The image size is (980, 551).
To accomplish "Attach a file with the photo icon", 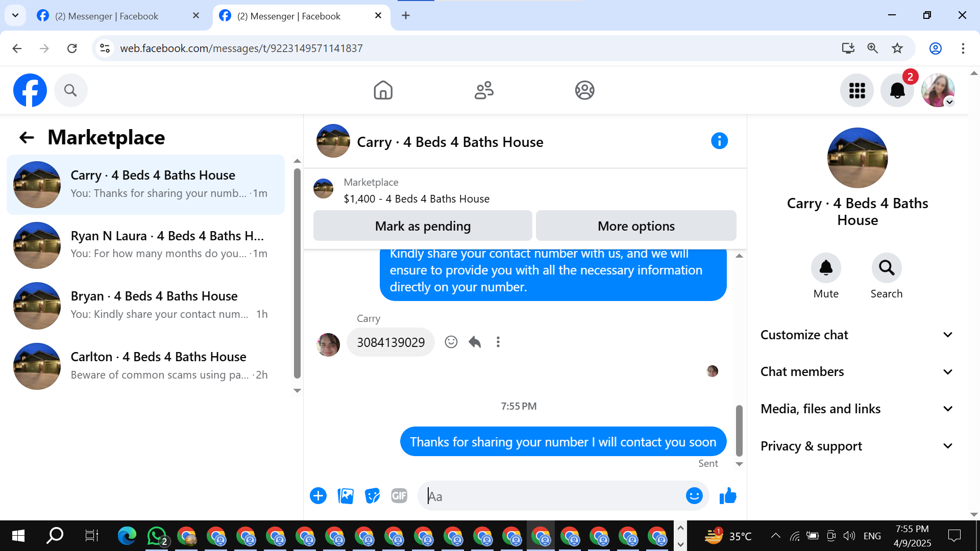I will (346, 496).
